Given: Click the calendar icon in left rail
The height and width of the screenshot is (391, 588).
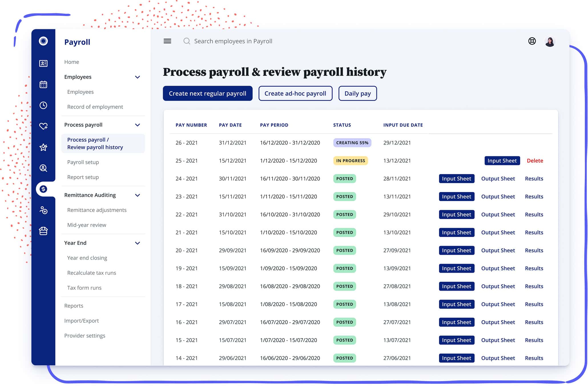Looking at the screenshot, I should [x=43, y=85].
